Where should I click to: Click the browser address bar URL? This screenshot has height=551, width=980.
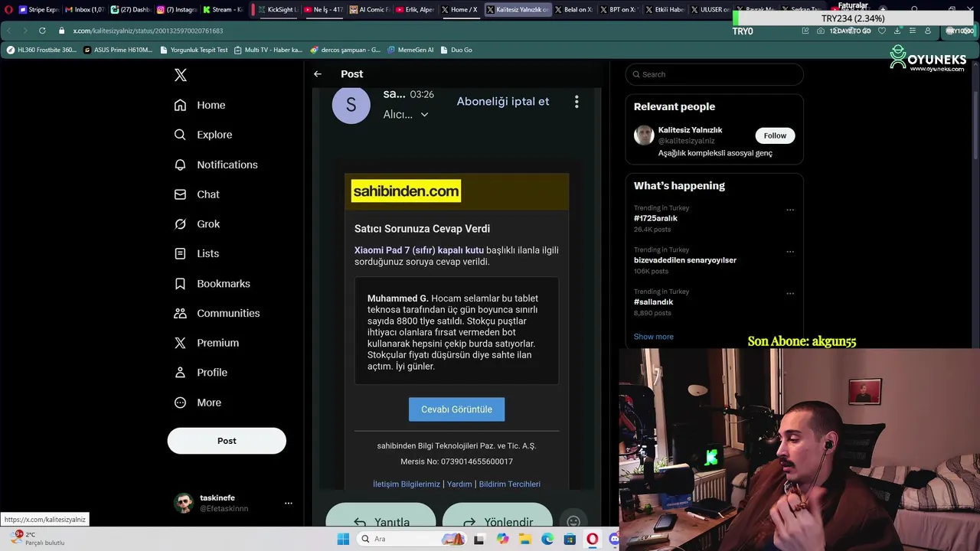[x=148, y=31]
